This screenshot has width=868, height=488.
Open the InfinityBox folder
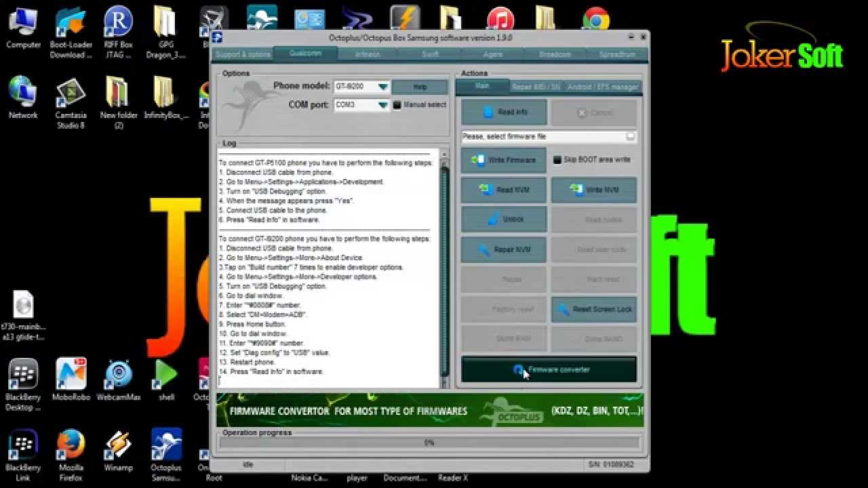[165, 98]
